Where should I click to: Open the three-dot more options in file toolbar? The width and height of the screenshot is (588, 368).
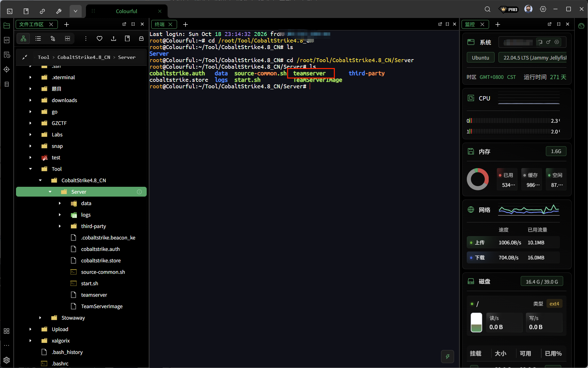[x=86, y=39]
